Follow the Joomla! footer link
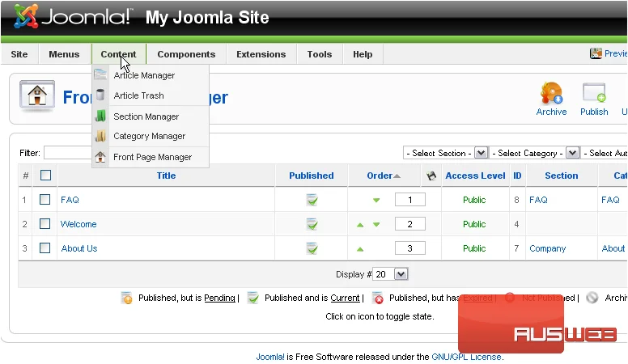The width and height of the screenshot is (628, 364). 270,357
